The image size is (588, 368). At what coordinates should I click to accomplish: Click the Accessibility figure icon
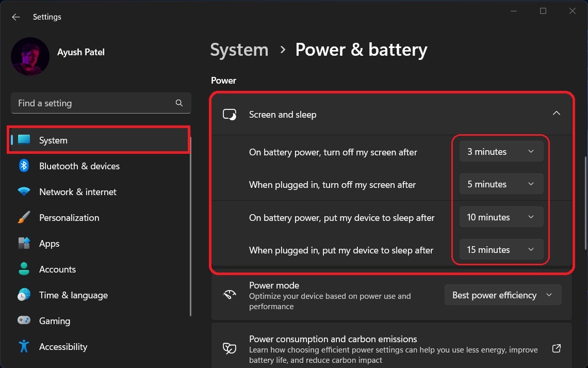(x=24, y=347)
